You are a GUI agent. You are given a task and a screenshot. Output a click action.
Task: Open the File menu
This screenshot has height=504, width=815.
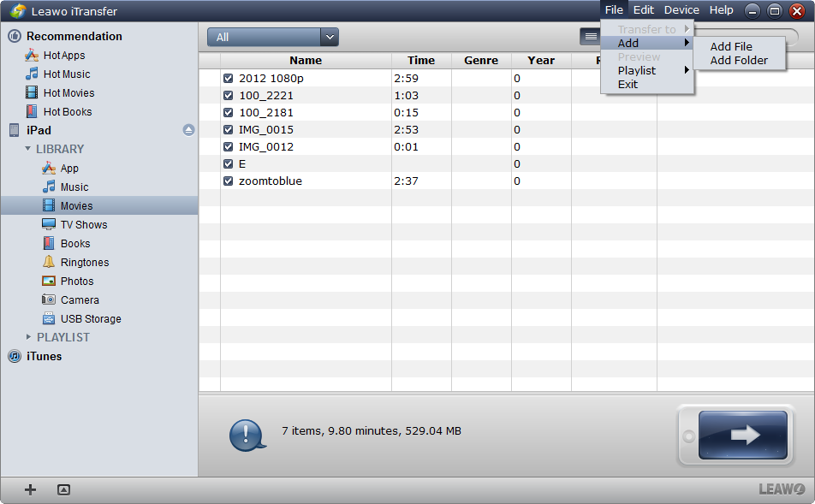coord(614,10)
